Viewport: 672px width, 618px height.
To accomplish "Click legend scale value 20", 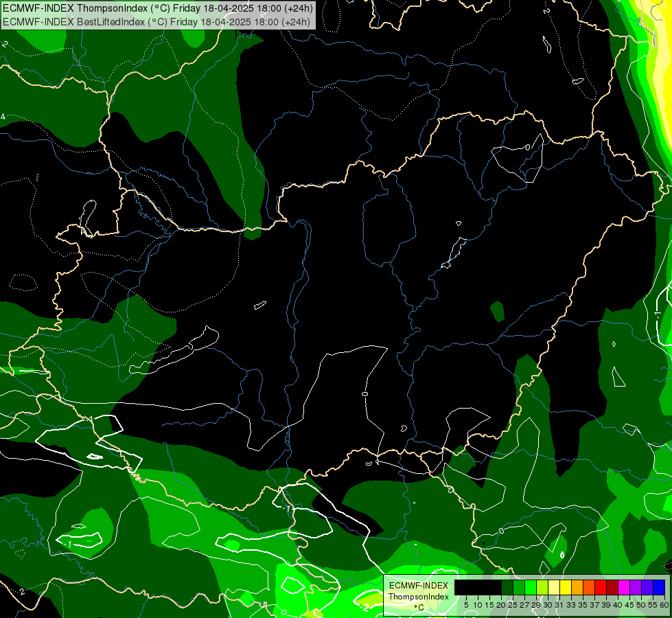I will pos(501,605).
